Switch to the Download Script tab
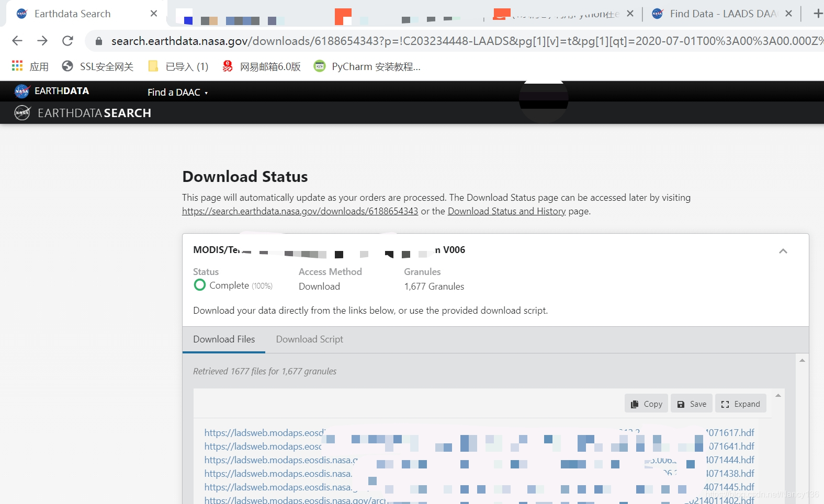 pos(310,339)
